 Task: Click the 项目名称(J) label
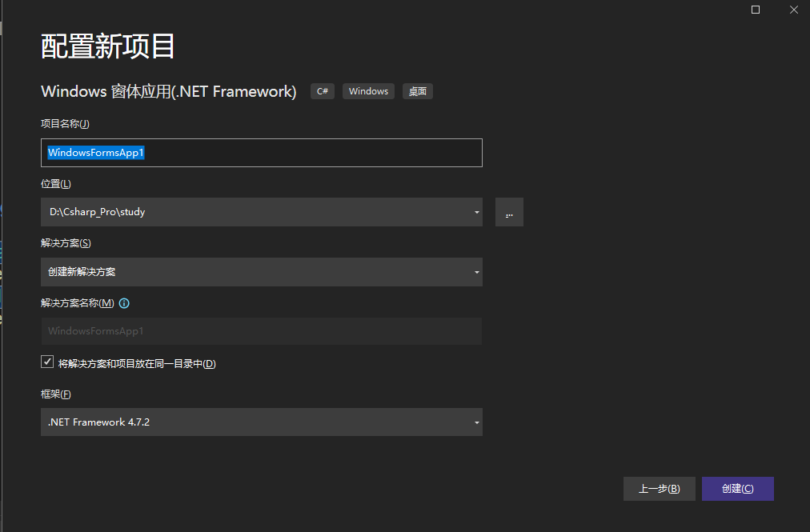point(65,123)
